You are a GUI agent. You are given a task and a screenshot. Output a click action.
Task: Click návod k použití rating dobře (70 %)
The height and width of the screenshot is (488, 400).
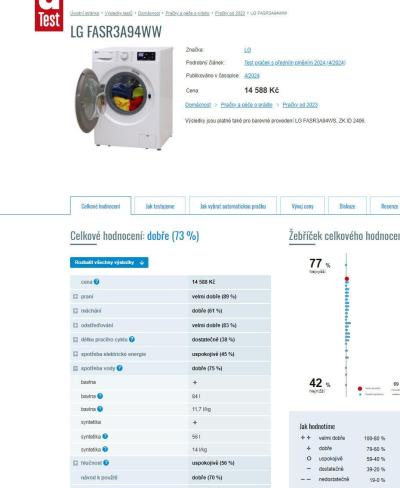pyautogui.click(x=207, y=477)
